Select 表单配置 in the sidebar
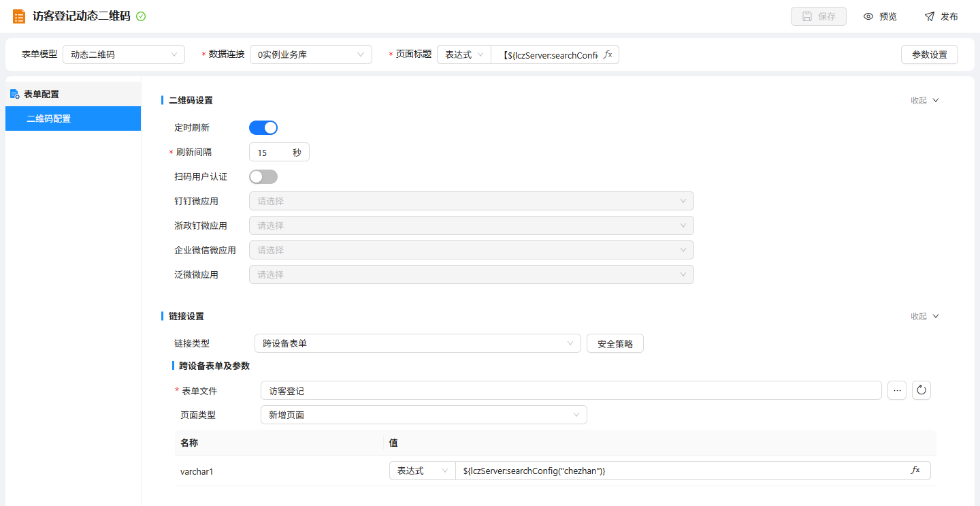 pos(73,94)
